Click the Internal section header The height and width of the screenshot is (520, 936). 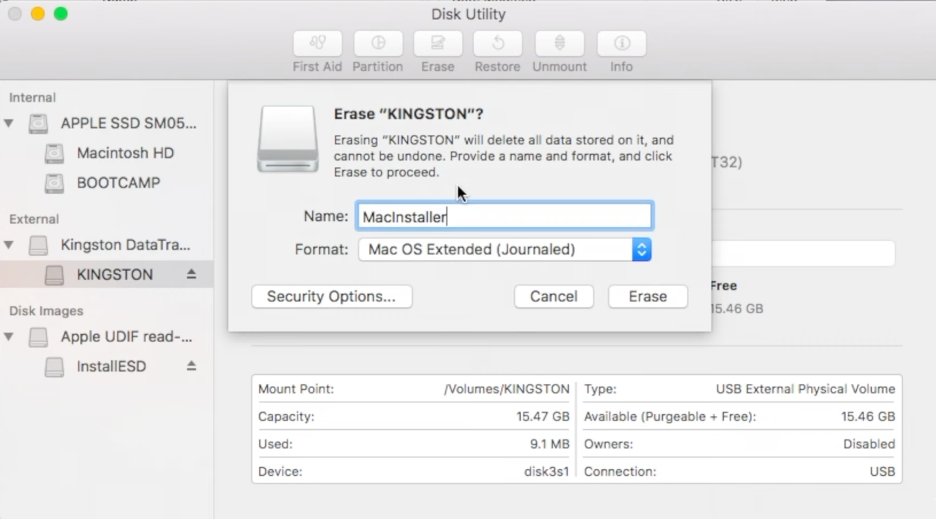(32, 97)
